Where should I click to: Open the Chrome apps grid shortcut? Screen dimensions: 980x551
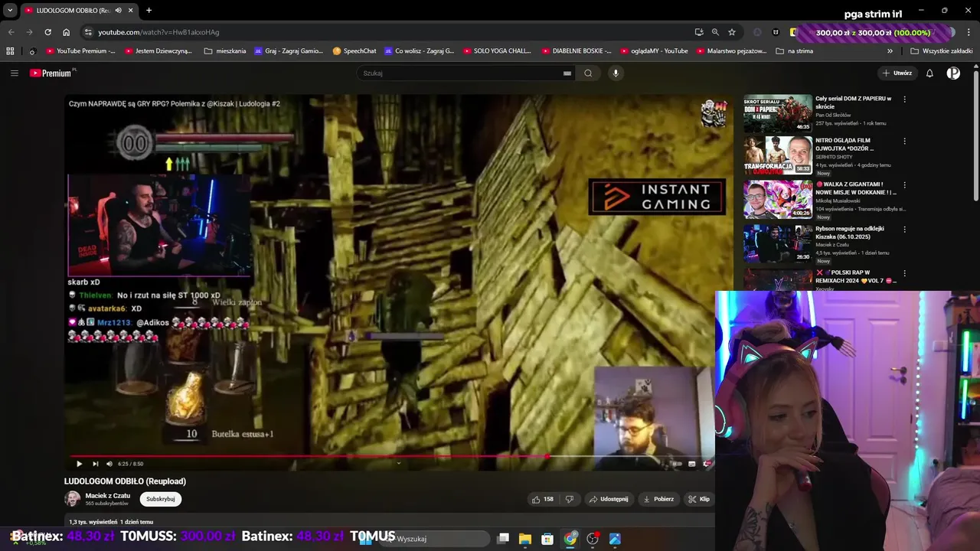pos(10,51)
